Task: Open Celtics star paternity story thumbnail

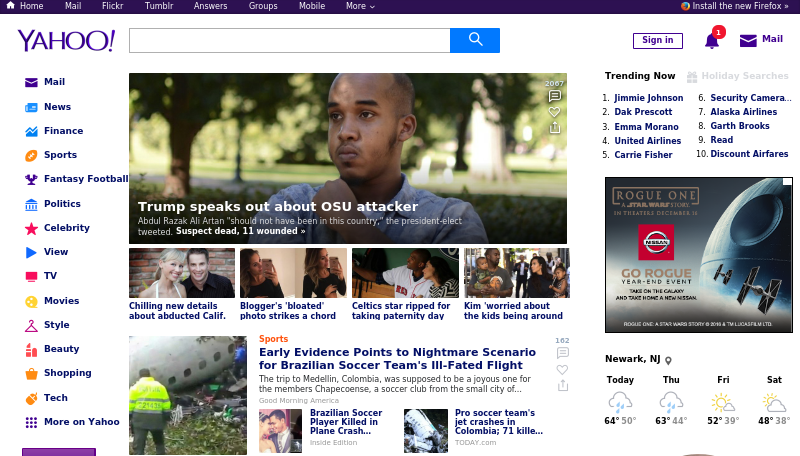Action: 405,273
